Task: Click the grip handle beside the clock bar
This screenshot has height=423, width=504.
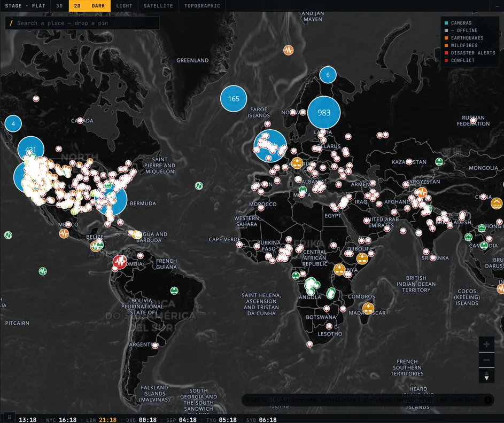Action: tap(9, 418)
